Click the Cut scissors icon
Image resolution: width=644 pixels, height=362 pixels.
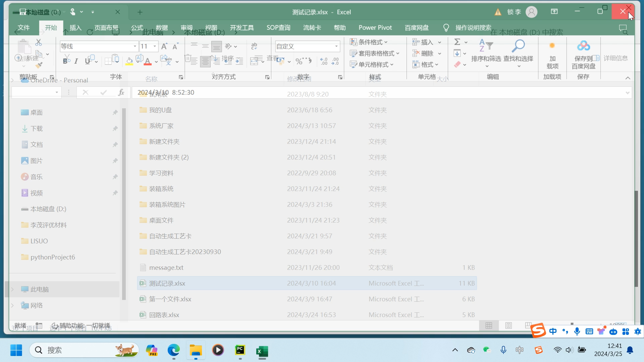click(x=39, y=43)
